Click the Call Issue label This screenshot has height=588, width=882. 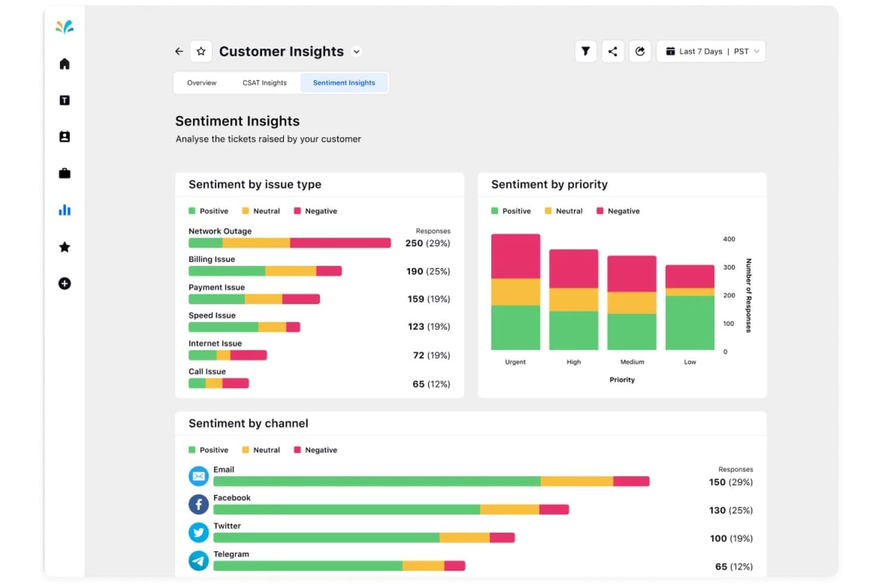coord(207,371)
